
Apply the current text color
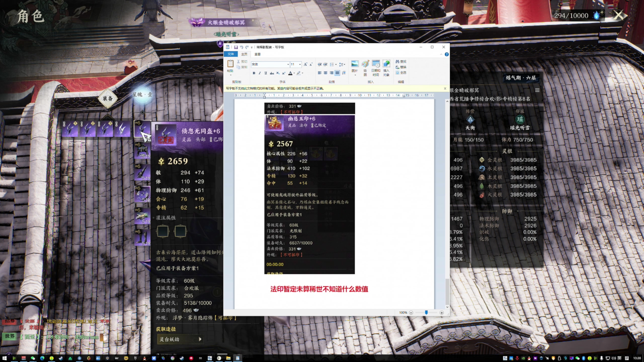(290, 73)
